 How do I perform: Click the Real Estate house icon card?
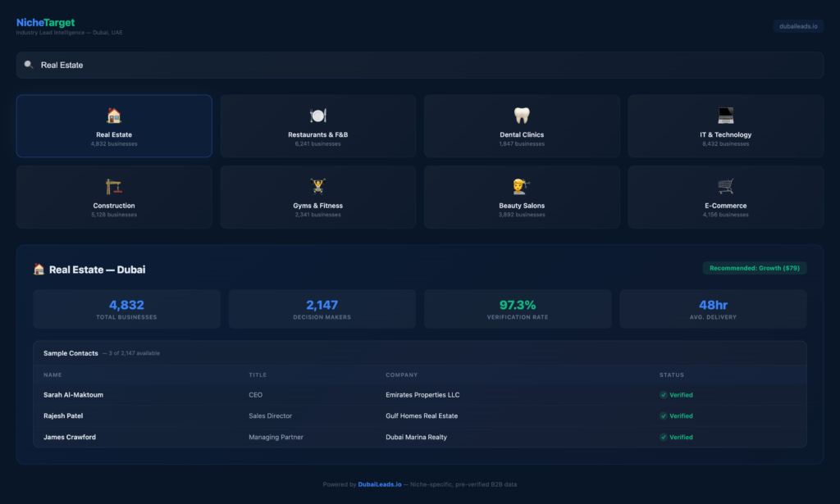114,116
